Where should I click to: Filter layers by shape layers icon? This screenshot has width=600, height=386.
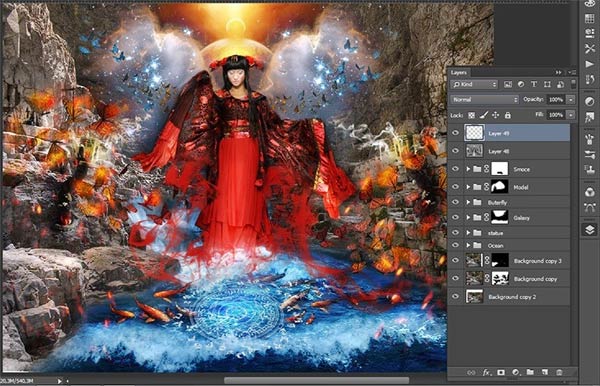pos(547,85)
